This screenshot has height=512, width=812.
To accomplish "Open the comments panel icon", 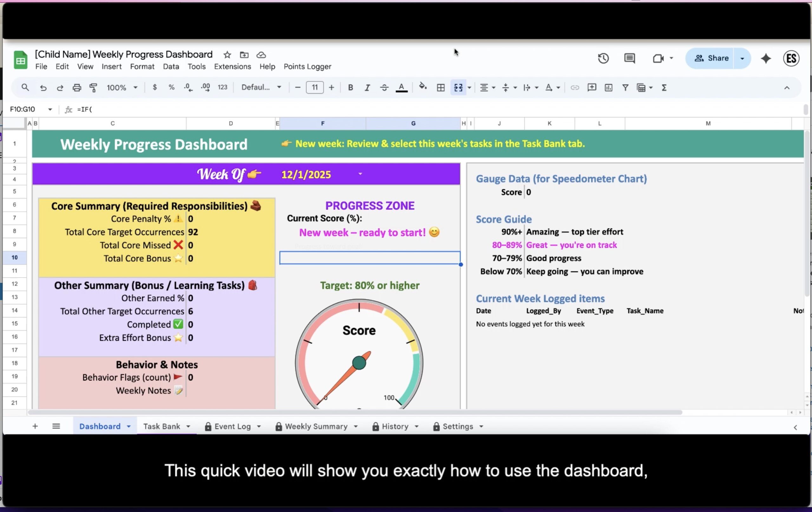I will (629, 58).
